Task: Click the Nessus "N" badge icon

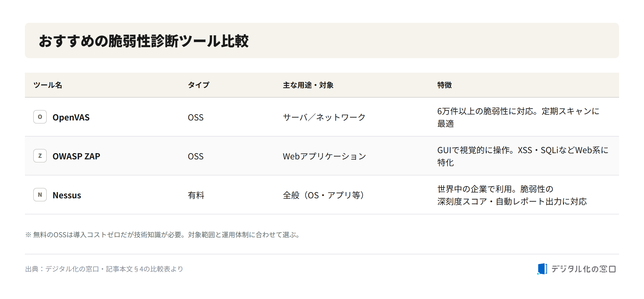Action: pos(40,195)
